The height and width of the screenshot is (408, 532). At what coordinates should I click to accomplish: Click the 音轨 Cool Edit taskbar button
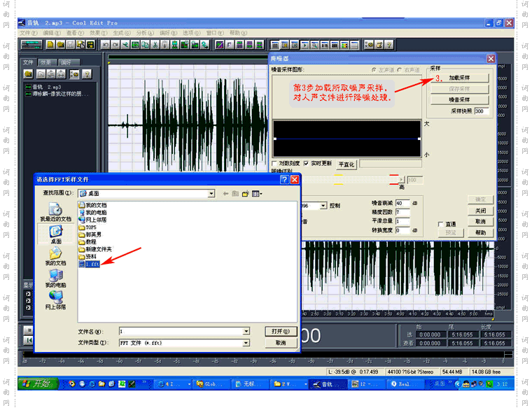coord(328,384)
